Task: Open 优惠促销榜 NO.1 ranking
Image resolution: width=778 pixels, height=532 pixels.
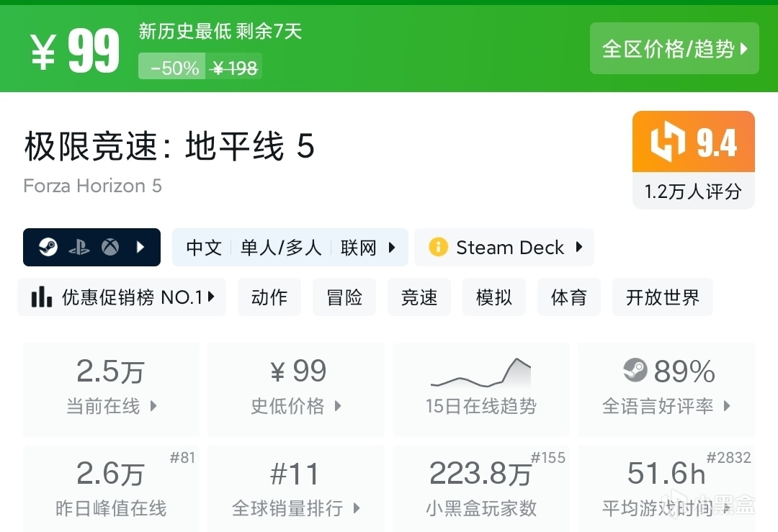Action: pyautogui.click(x=122, y=297)
